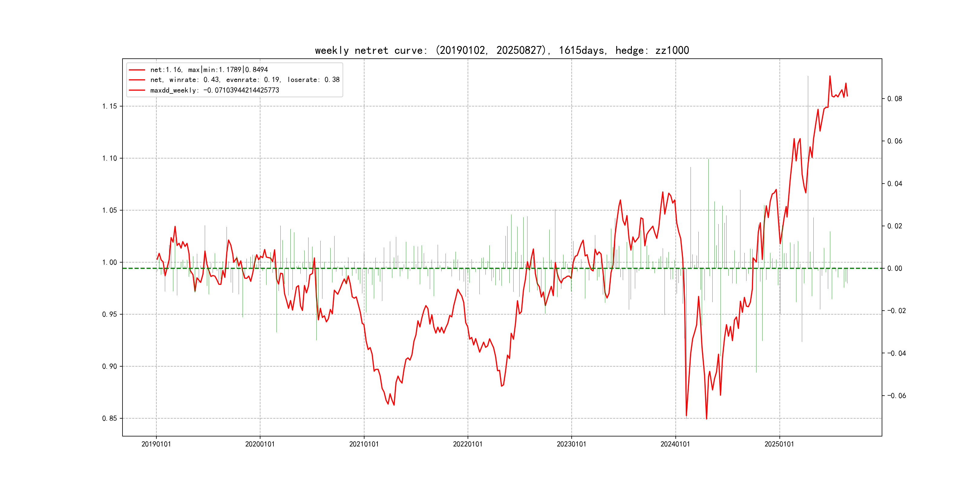Click the 20200101 x-axis label

click(260, 444)
